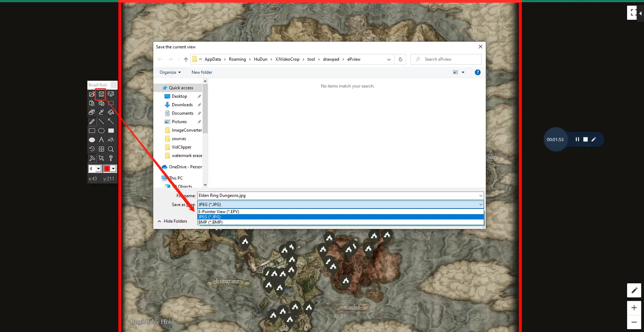Screen dimensions: 644x332
Task: Select the outlined ellipse tool
Action: [x=101, y=131]
